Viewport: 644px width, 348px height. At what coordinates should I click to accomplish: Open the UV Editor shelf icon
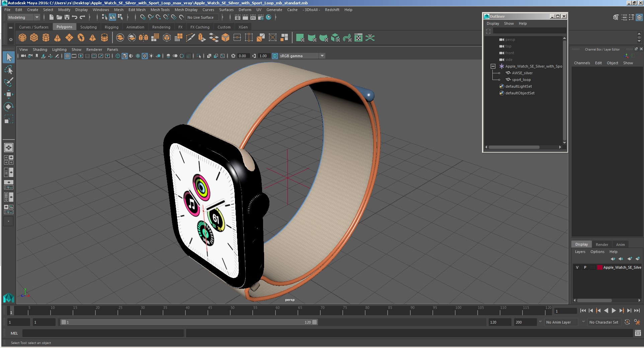358,38
